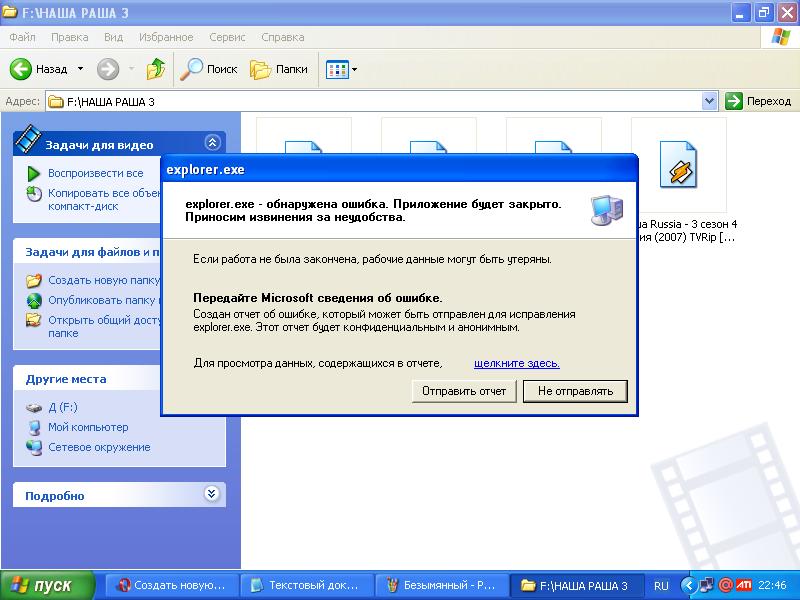Click the new folder icon in file tasks
The width and height of the screenshot is (800, 600).
[34, 280]
